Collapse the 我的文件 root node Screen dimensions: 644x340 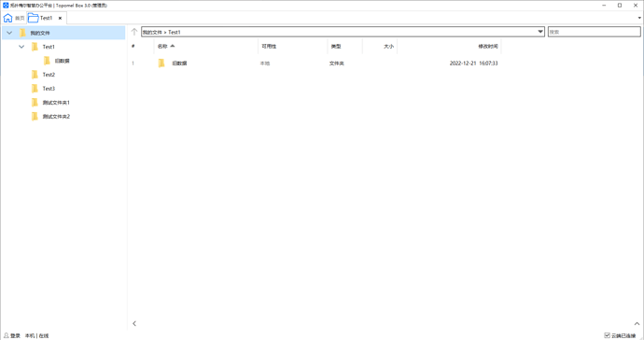click(x=9, y=33)
